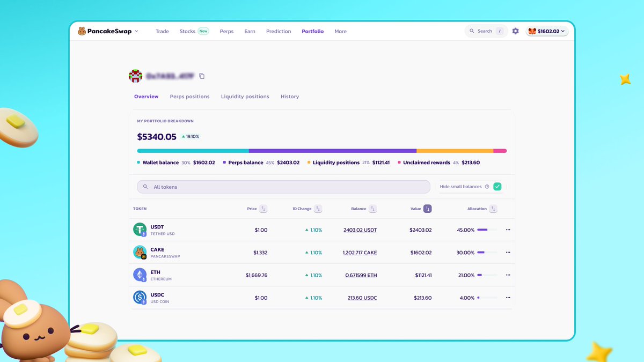Open the more options menu for CAKE row

(x=508, y=252)
